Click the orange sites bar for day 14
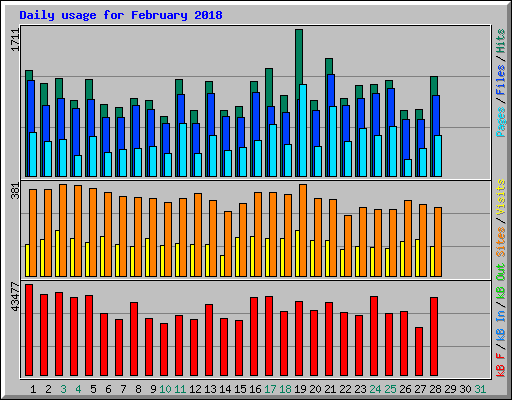Screen dimensions: 512x400 click(x=228, y=244)
